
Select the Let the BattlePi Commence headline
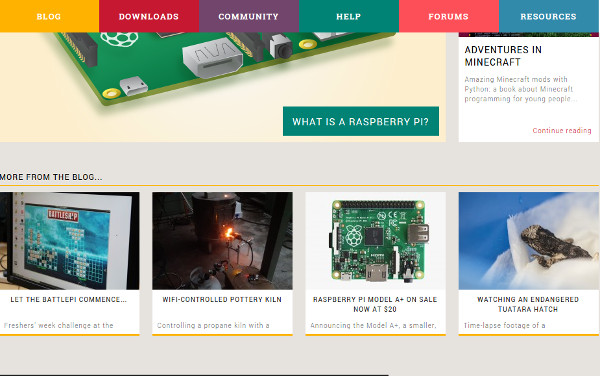68,299
